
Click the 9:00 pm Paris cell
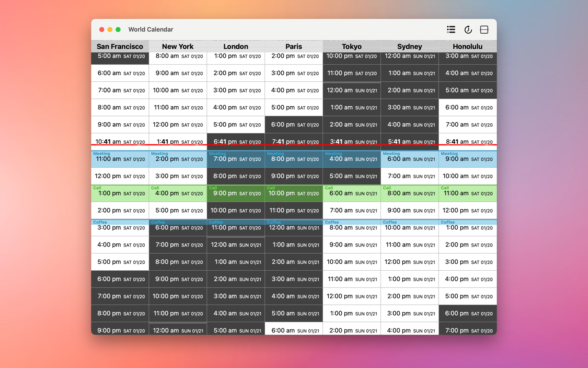pyautogui.click(x=294, y=176)
